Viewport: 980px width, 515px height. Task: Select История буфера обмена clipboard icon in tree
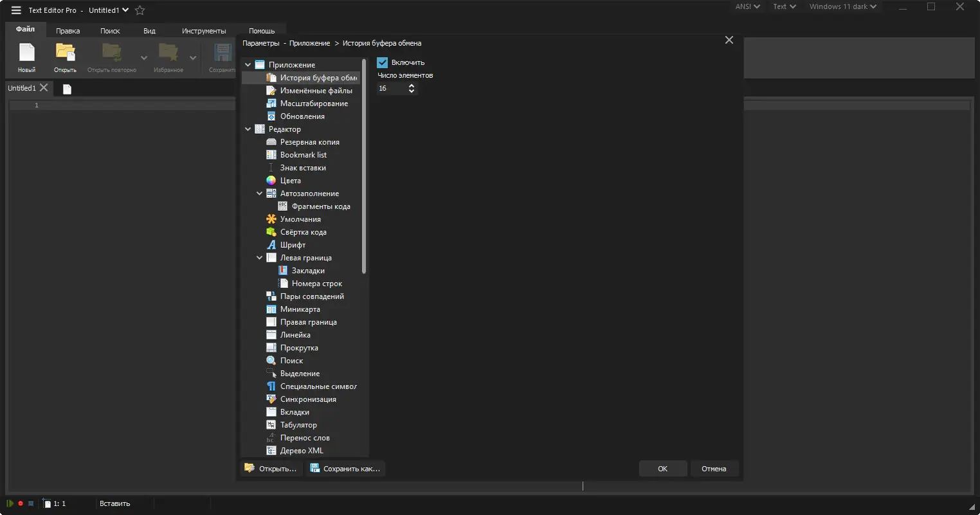click(271, 78)
